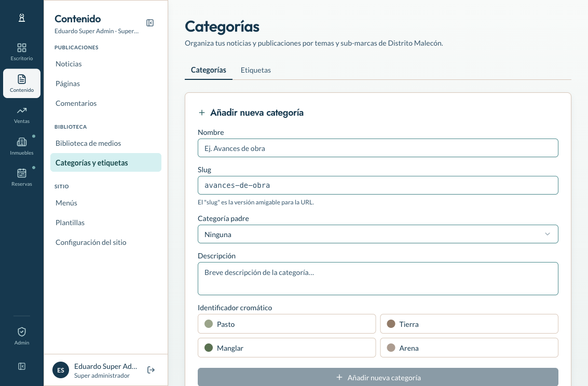The height and width of the screenshot is (386, 588).
Task: Select Categorías y etiquetas in sidebar
Action: click(x=106, y=162)
